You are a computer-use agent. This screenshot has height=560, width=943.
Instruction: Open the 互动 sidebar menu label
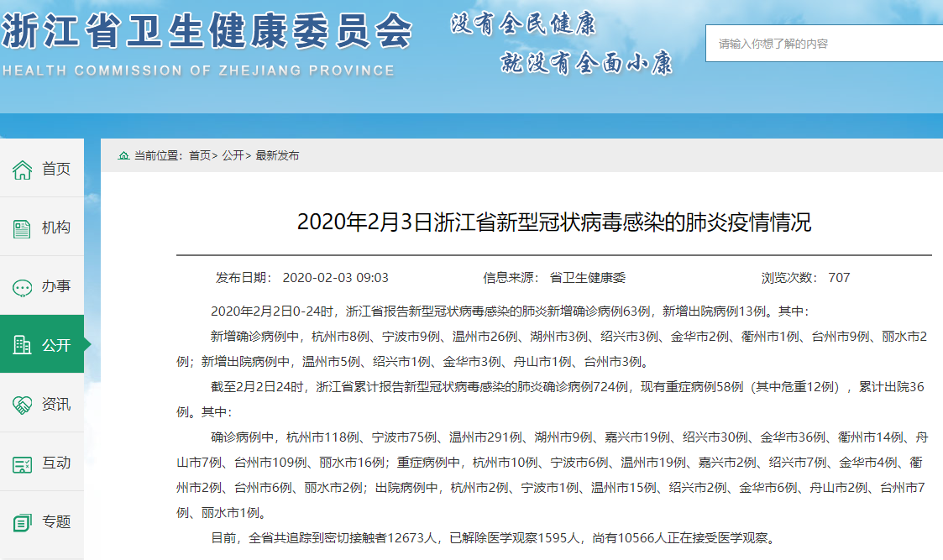pos(56,463)
